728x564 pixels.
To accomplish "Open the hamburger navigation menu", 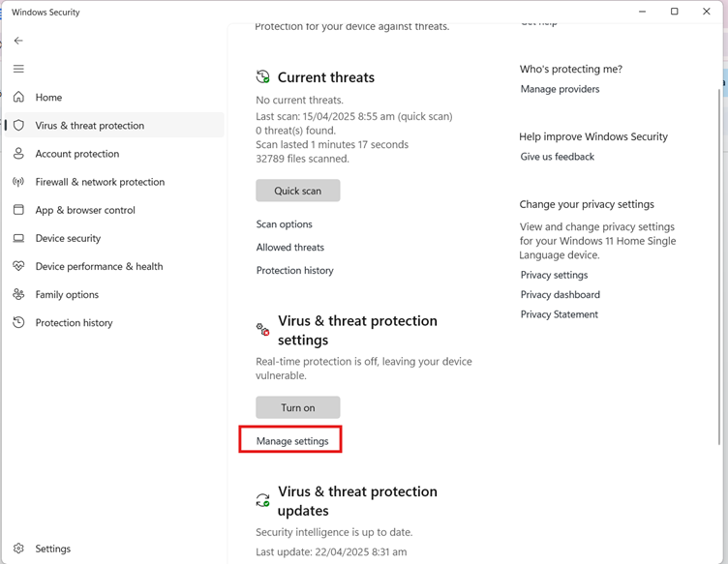I will (18, 69).
